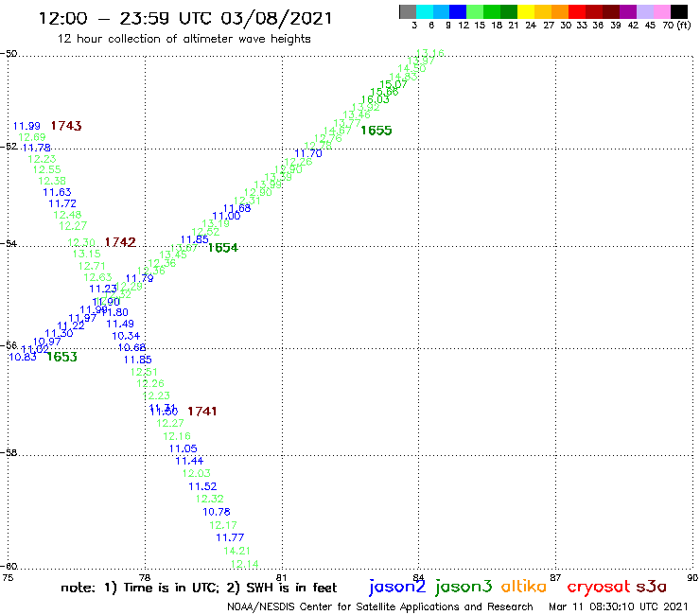Click the 1654 pass time label

[222, 248]
